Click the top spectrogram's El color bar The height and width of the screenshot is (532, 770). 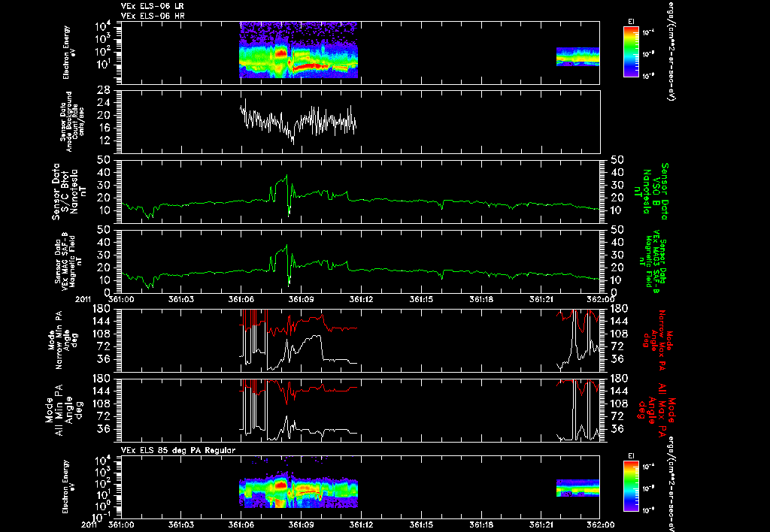coord(631,52)
